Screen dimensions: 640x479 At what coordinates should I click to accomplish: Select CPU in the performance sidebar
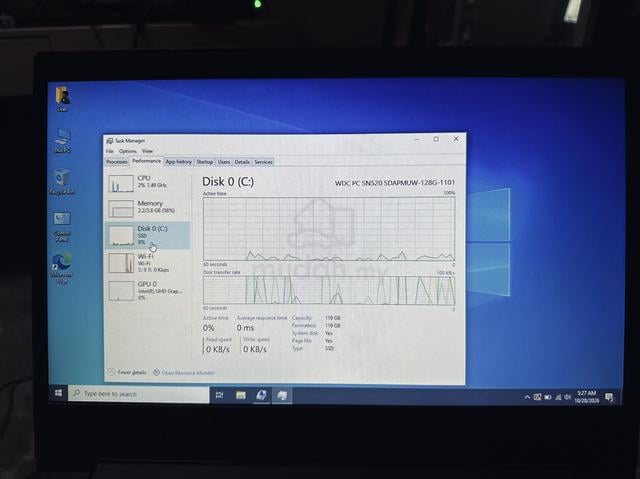coord(148,183)
